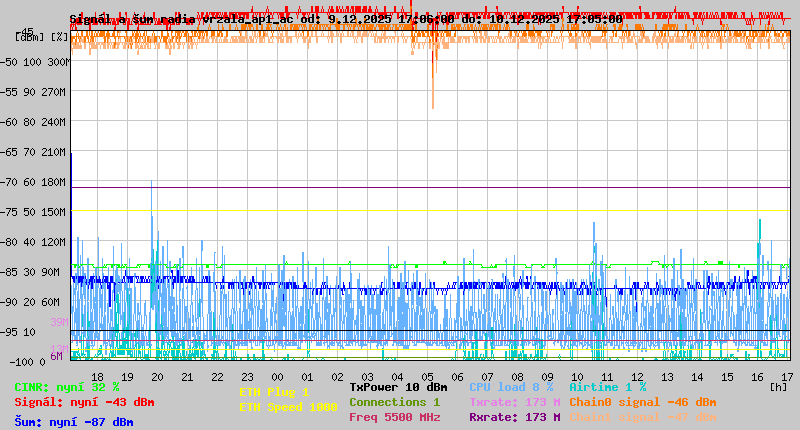Click the 'Freq 5500 MHz' legend label
800x430 pixels.
395,417
